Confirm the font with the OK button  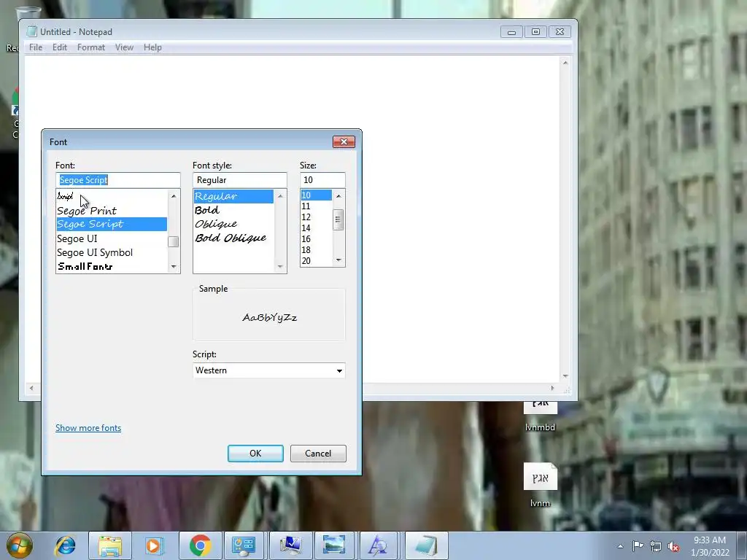pos(255,454)
